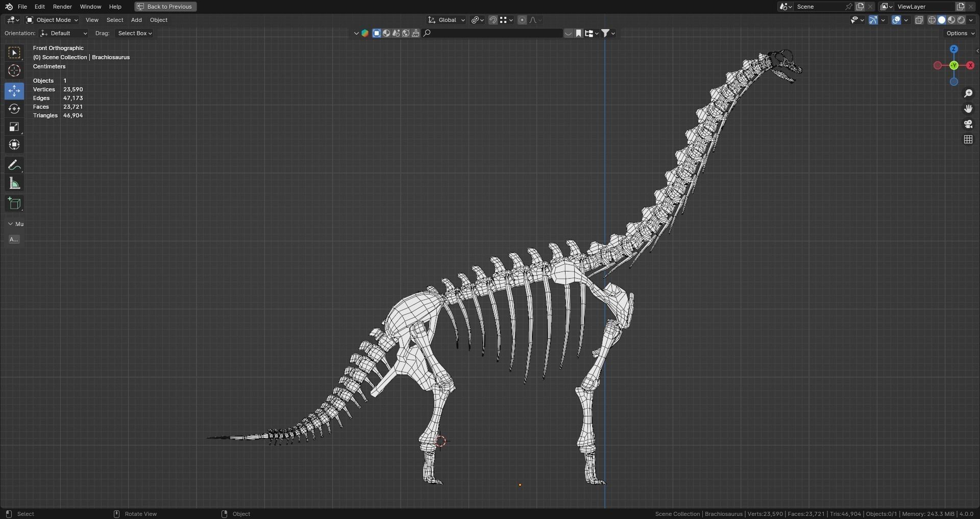Open the Drag Select Box dropdown
The width and height of the screenshot is (980, 519).
135,33
